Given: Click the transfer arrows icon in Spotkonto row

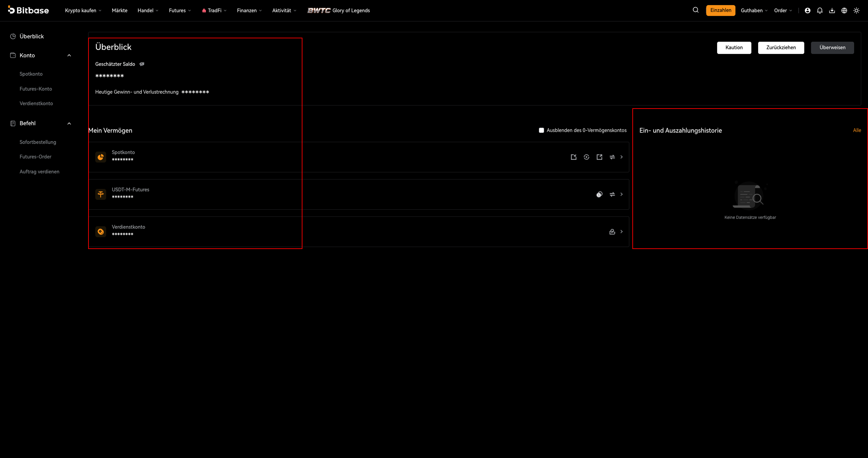Looking at the screenshot, I should pyautogui.click(x=612, y=157).
